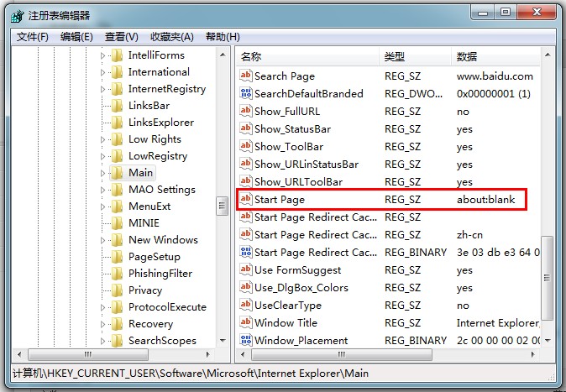Sort by the 类型 column header
This screenshot has width=566, height=392.
[x=416, y=57]
